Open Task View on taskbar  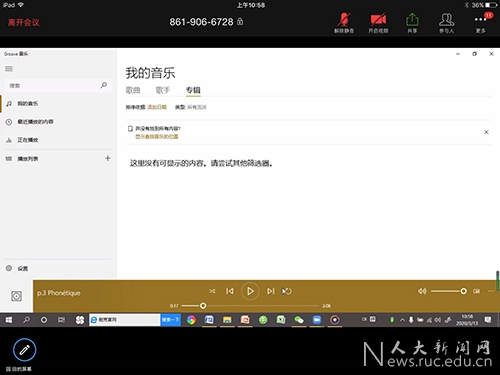coord(61,320)
